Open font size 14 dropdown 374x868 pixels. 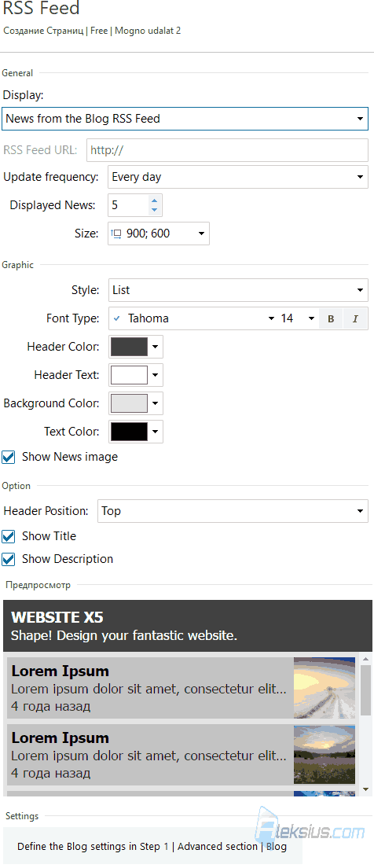click(298, 319)
